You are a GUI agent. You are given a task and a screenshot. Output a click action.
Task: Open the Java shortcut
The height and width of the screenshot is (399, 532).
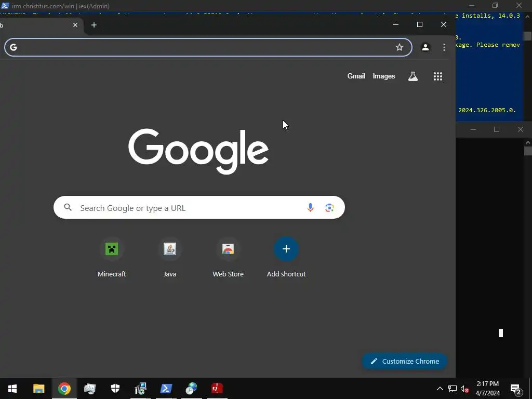170,258
